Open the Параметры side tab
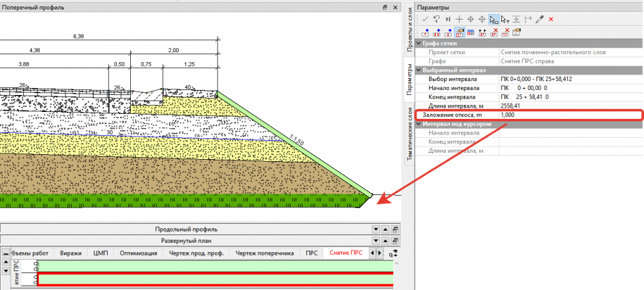Screen dimensions: 644x290 [x=409, y=79]
